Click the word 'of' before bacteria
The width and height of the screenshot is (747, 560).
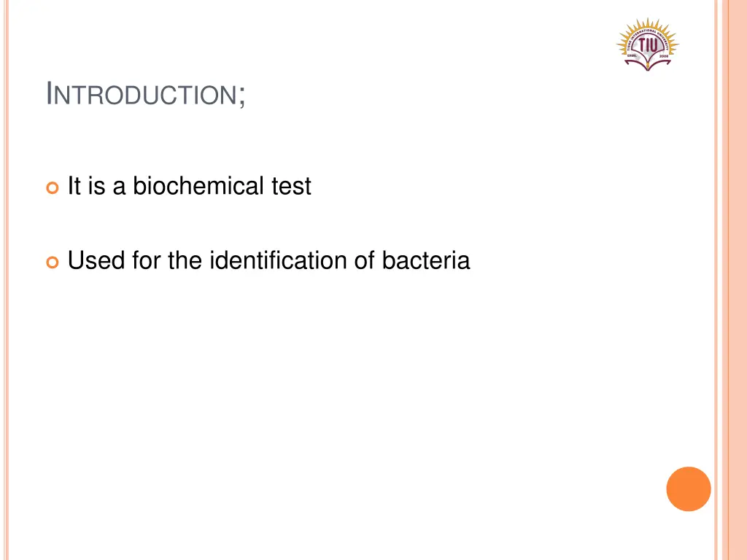tap(365, 260)
